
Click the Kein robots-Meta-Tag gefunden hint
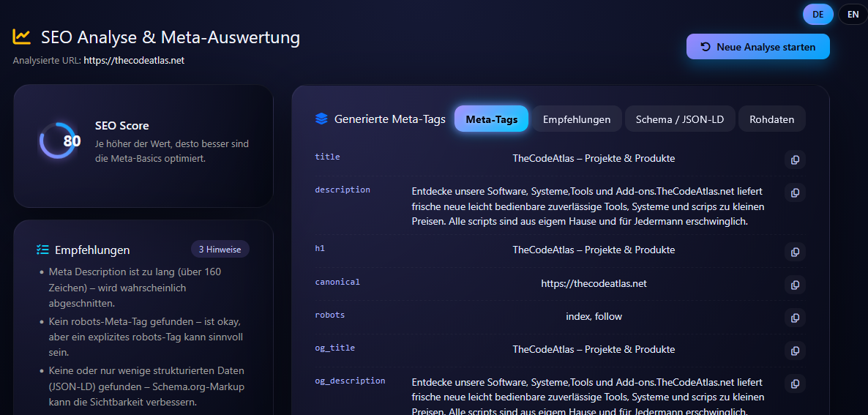click(x=146, y=337)
